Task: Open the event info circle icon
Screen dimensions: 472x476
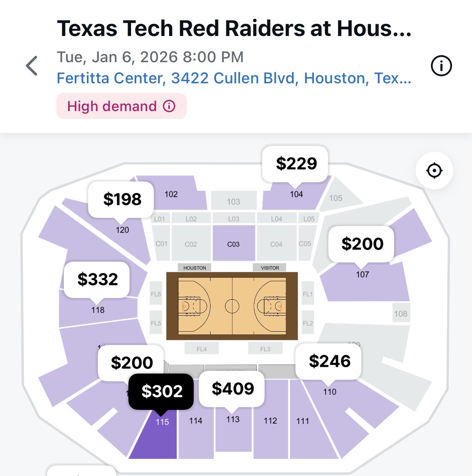Action: [441, 66]
